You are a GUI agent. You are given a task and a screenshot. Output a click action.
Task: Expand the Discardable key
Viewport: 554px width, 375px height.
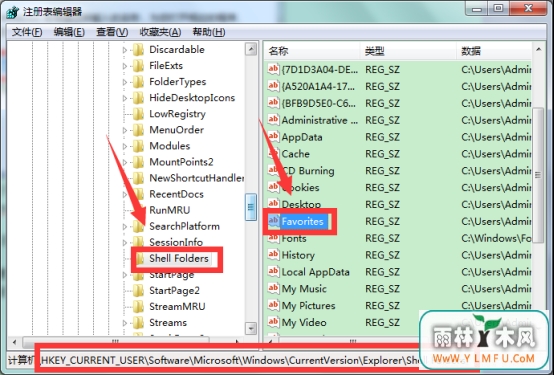coord(125,50)
